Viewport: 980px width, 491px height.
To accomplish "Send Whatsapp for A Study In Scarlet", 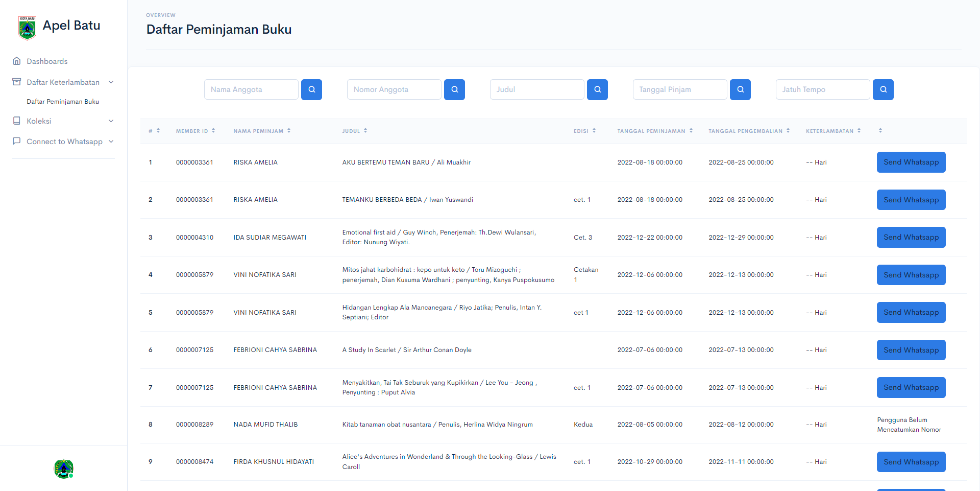I will coord(911,350).
